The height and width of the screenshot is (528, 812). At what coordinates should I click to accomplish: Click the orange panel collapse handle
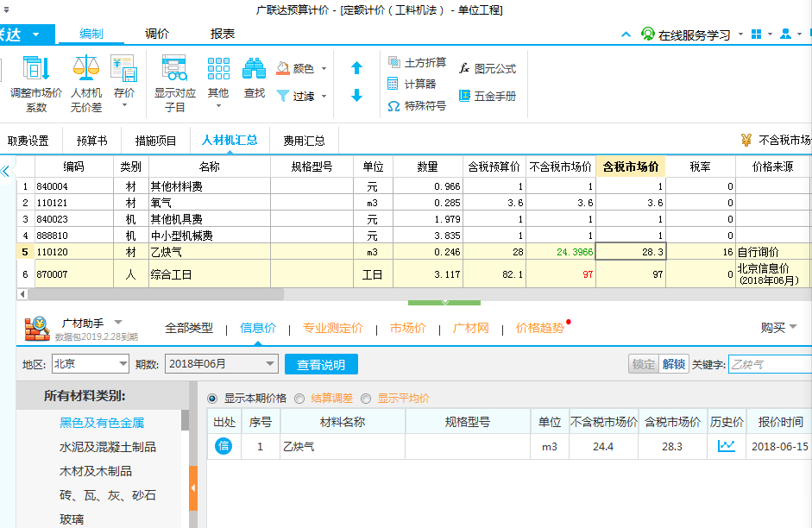193,488
